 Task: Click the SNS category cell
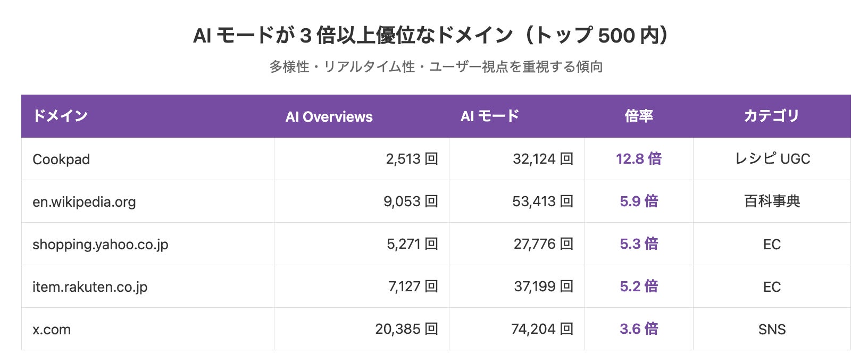tap(772, 329)
